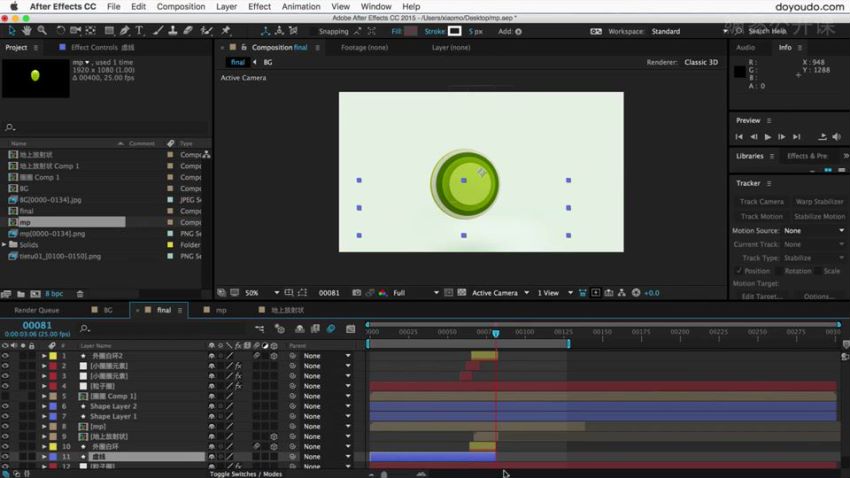Select the Clone Stamp tool
Screen dimensions: 850x478
pyautogui.click(x=172, y=31)
